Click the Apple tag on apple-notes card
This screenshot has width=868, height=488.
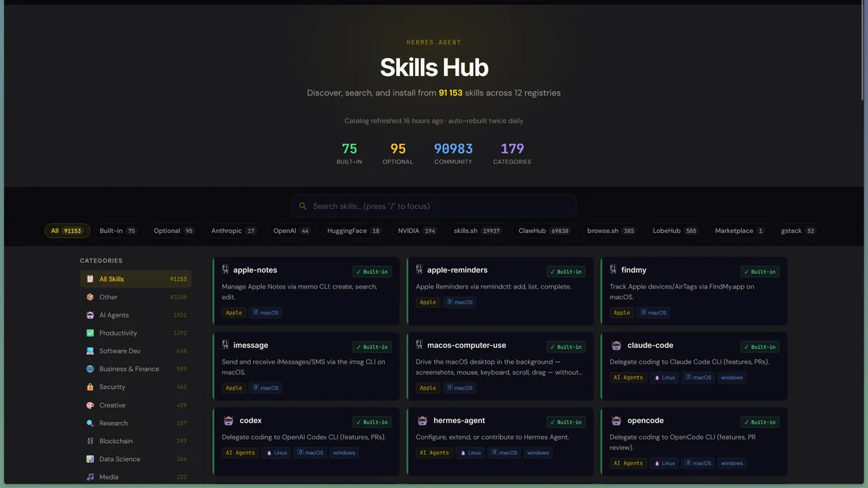[234, 312]
